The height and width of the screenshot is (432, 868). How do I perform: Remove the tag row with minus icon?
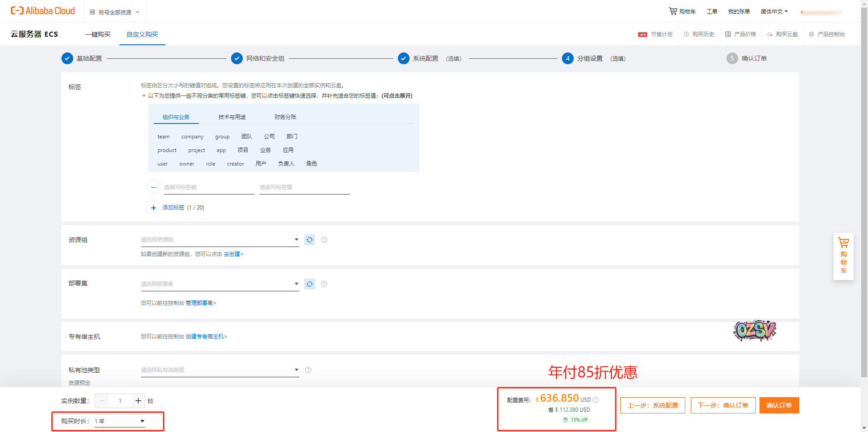coord(154,187)
